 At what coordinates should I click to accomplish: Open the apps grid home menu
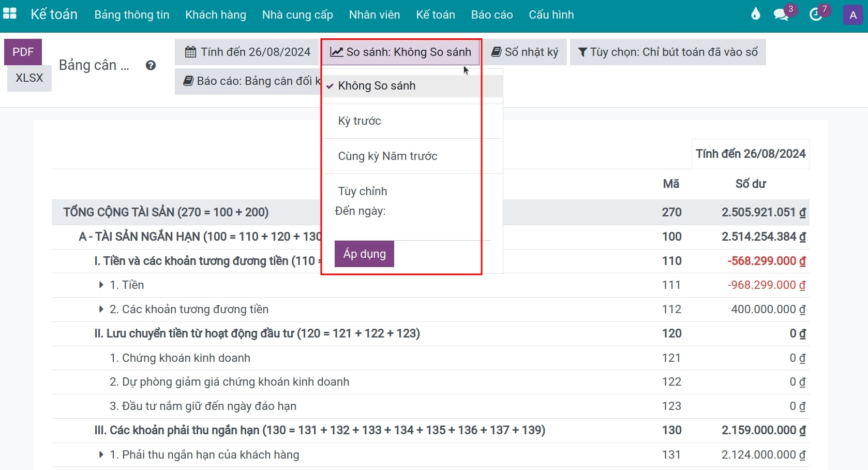click(x=10, y=14)
